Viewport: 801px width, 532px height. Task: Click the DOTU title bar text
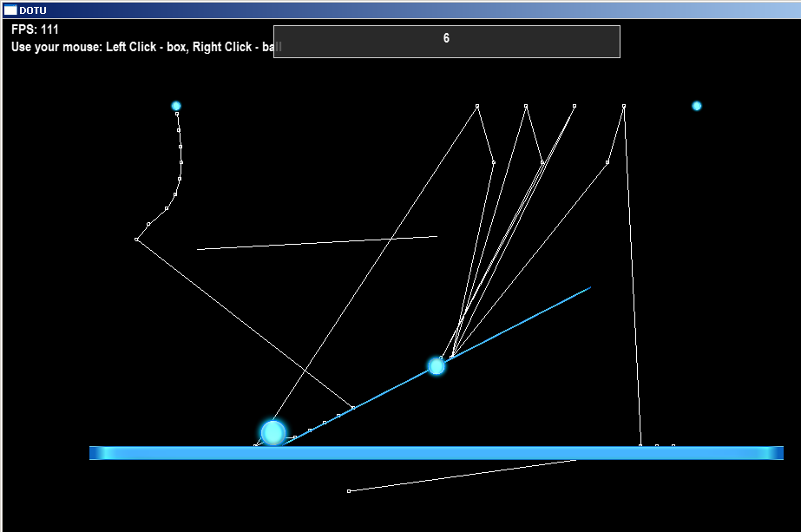click(x=33, y=10)
